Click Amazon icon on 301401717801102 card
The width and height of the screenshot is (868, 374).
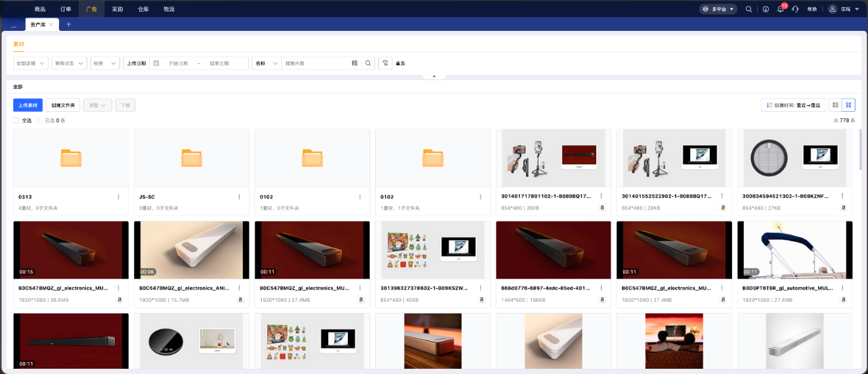[x=602, y=208]
